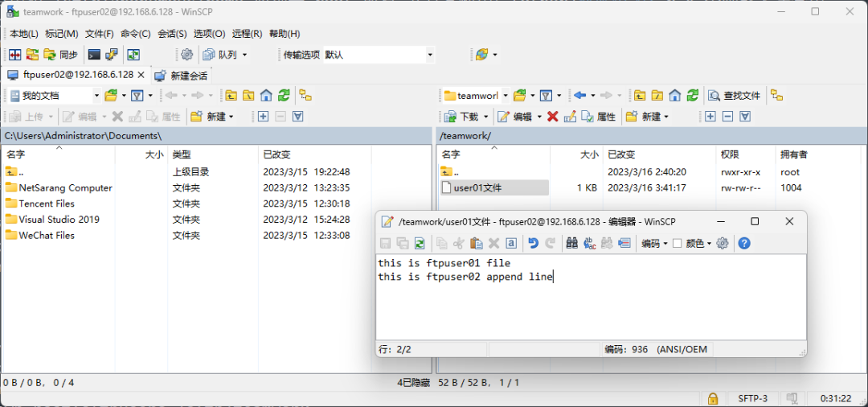This screenshot has width=868, height=407.
Task: Tick the 颜色 color checkbox in editor
Action: tap(677, 243)
